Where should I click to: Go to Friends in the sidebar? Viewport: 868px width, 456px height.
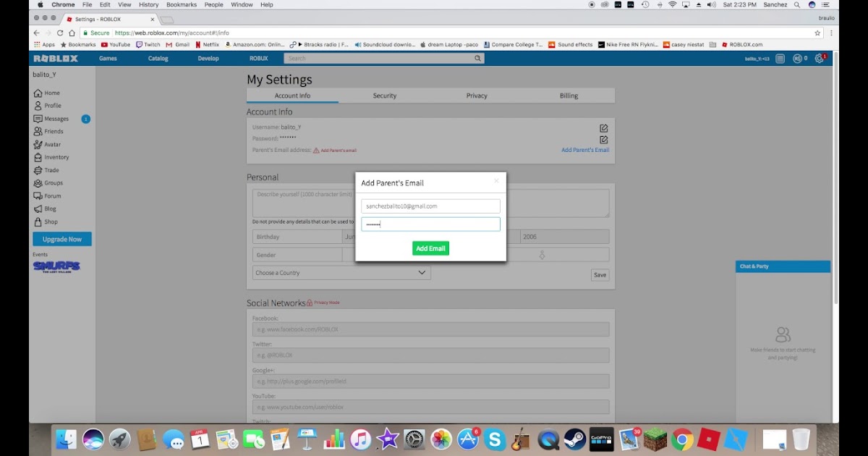click(48, 132)
